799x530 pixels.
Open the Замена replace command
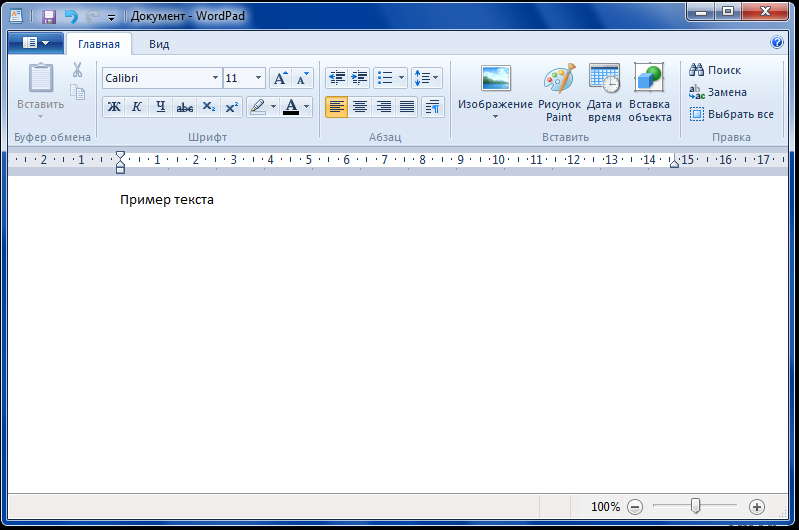[718, 92]
